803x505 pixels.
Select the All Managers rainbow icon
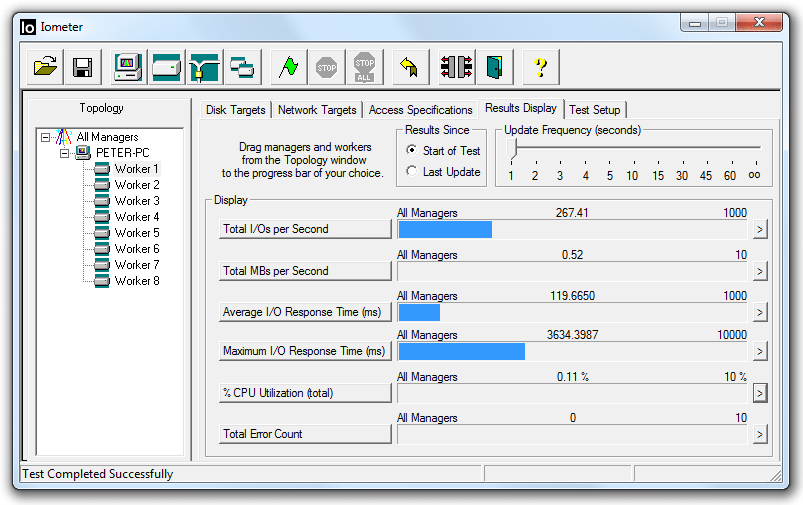click(64, 137)
